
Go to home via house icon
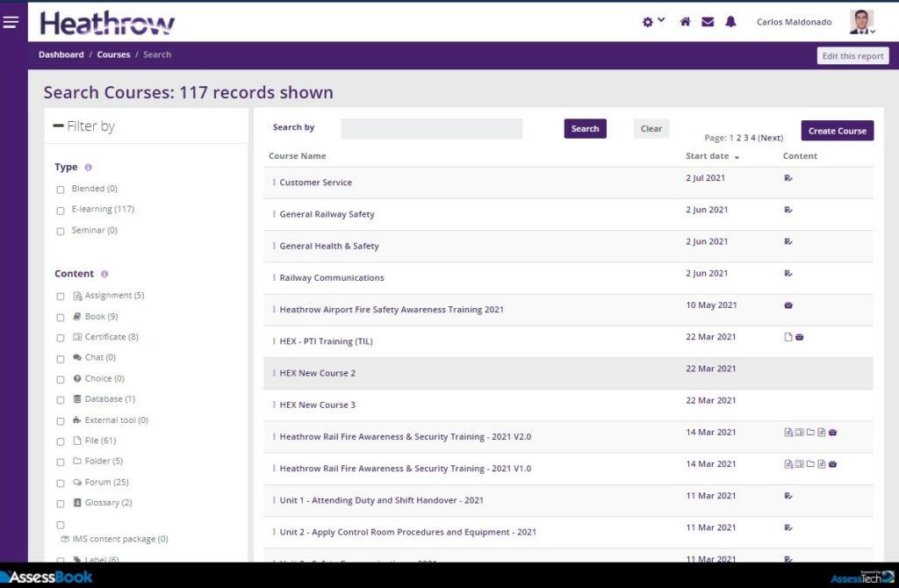click(685, 22)
